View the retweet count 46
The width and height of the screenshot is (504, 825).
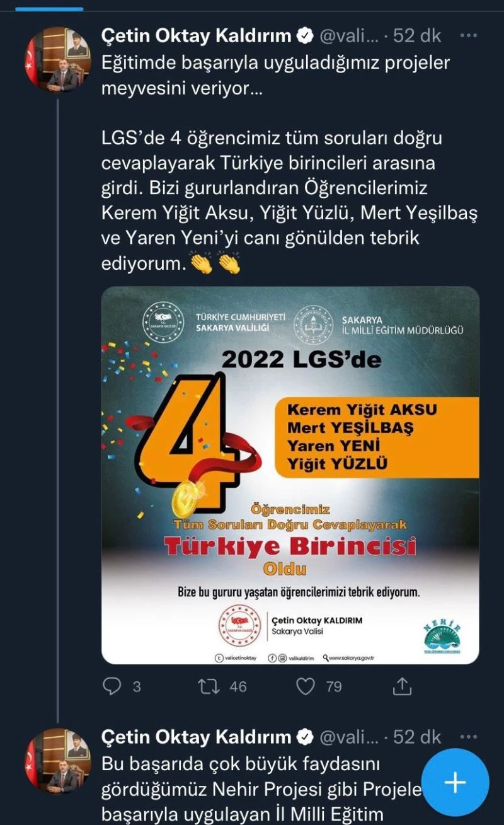point(238,686)
